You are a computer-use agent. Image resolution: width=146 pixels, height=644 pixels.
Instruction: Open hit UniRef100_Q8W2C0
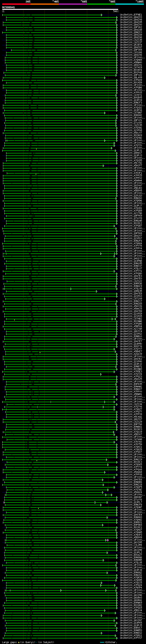click(x=131, y=32)
